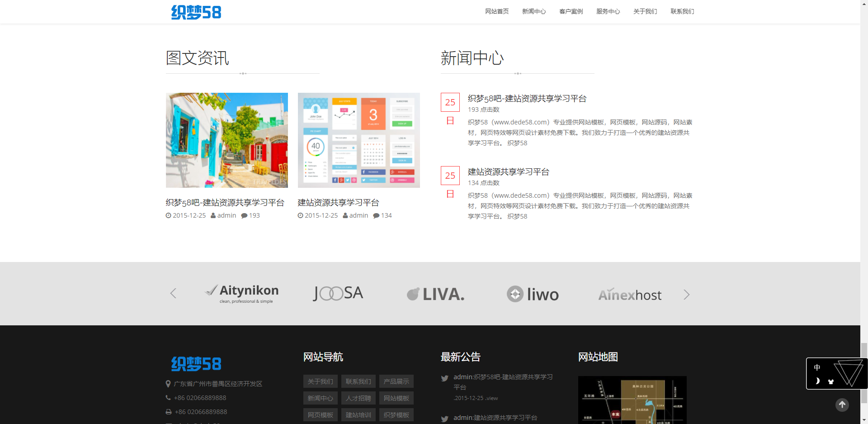Click the 织梦58 logo in header
868x424 pixels.
click(x=196, y=12)
